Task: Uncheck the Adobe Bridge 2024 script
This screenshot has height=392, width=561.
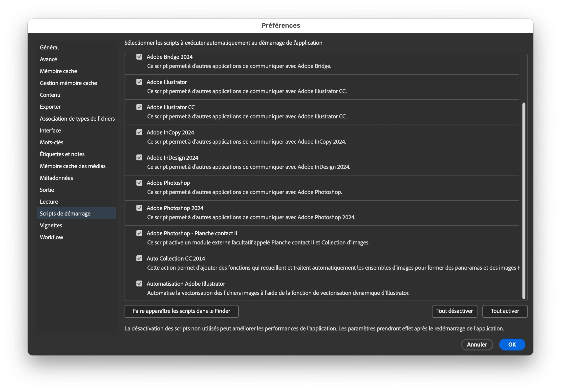Action: (139, 57)
